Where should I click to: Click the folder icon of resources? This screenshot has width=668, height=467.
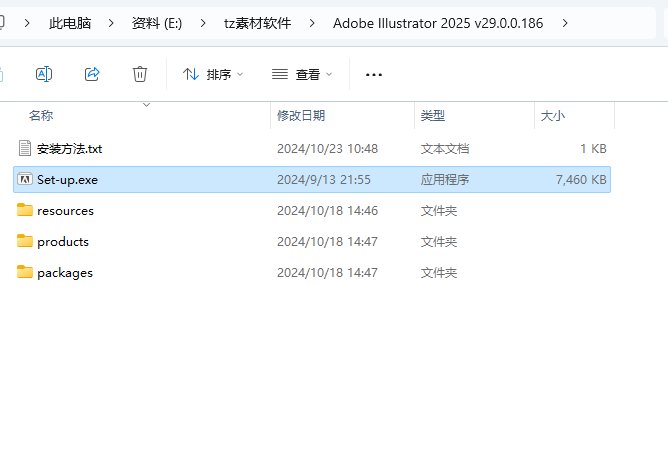coord(25,210)
